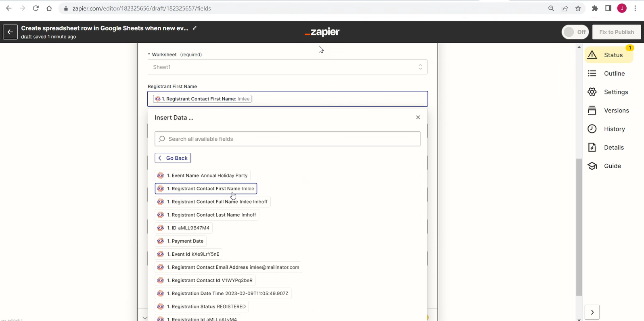Click the browser forward arrow
This screenshot has height=321, width=644.
pyautogui.click(x=22, y=8)
